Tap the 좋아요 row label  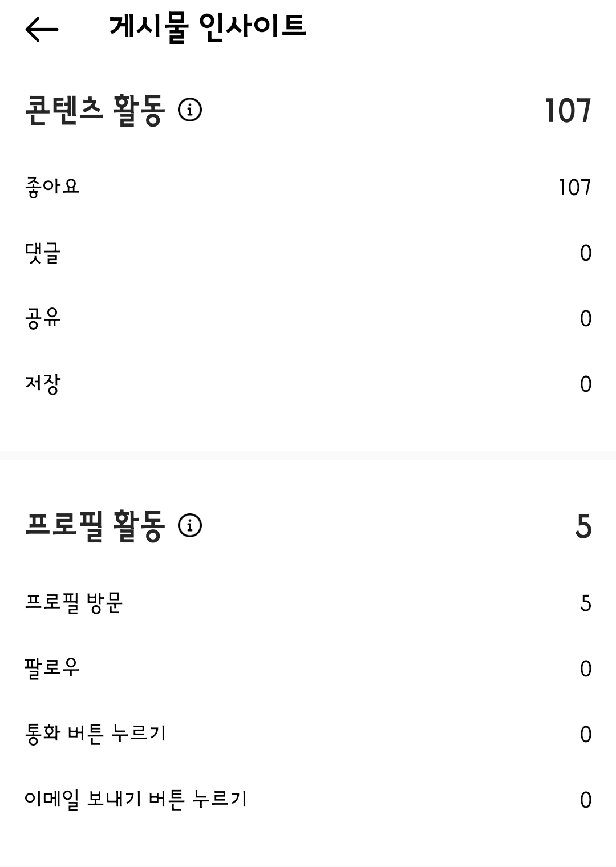click(x=52, y=187)
